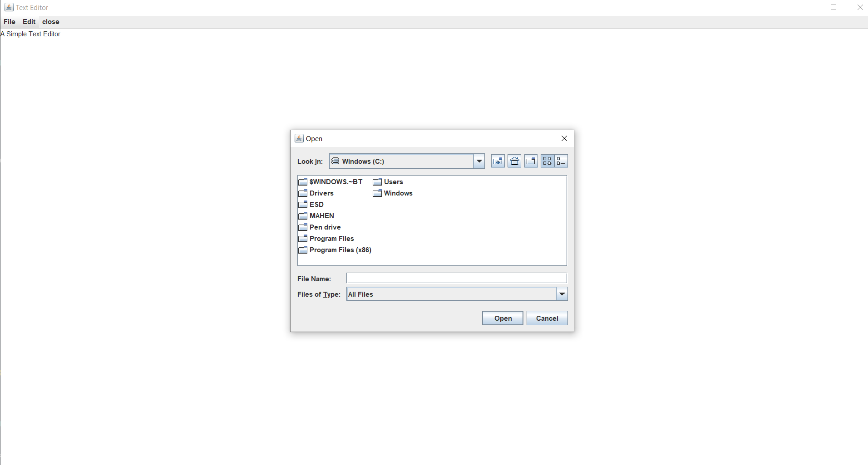
Task: Open the Users folder
Action: (x=393, y=181)
